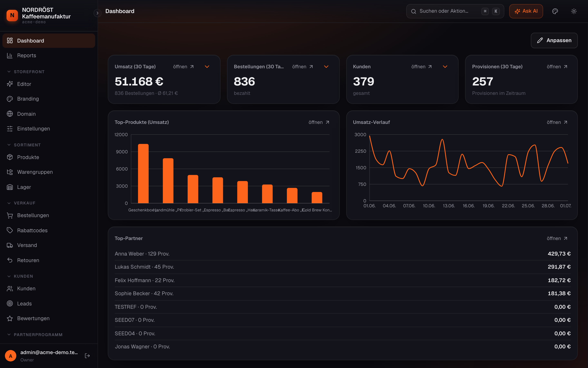Expand the Bestellungen card dropdown chevron
Image resolution: width=588 pixels, height=368 pixels.
click(326, 67)
